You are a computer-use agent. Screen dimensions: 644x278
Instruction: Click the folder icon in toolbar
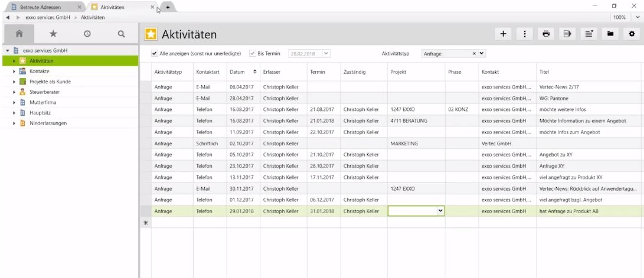[x=610, y=34]
